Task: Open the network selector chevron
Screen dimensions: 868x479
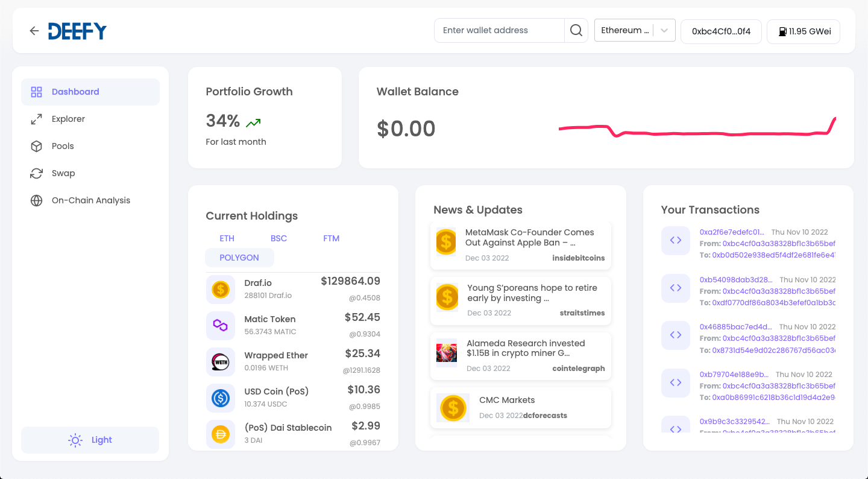Action: tap(664, 30)
